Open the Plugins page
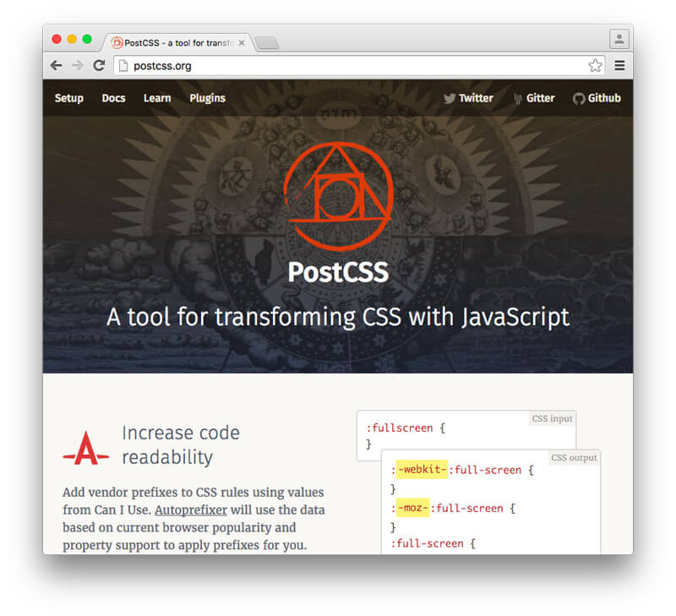Screen dimensions: 676x616 coord(207,98)
